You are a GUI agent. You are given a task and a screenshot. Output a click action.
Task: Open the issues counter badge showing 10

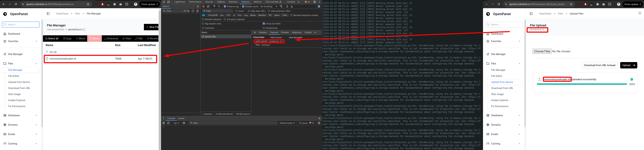[x=307, y=2]
